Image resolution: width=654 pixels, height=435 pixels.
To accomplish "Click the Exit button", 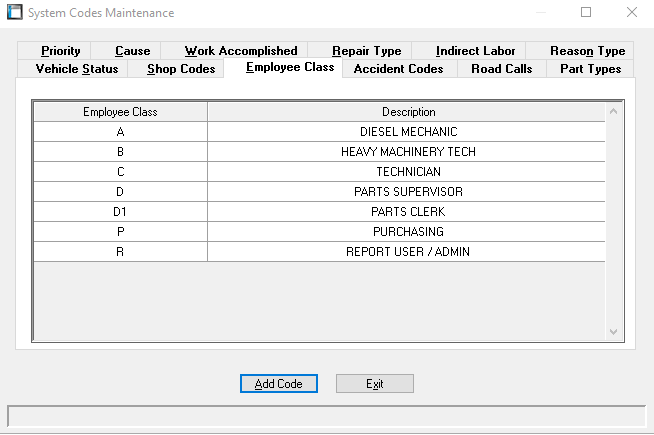I will point(374,384).
